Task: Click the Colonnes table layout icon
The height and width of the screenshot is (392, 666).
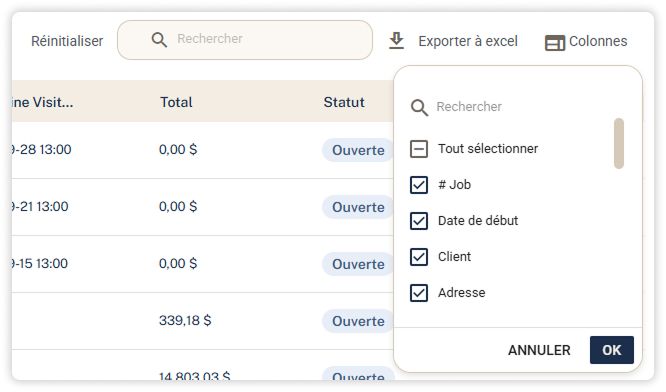Action: [555, 43]
